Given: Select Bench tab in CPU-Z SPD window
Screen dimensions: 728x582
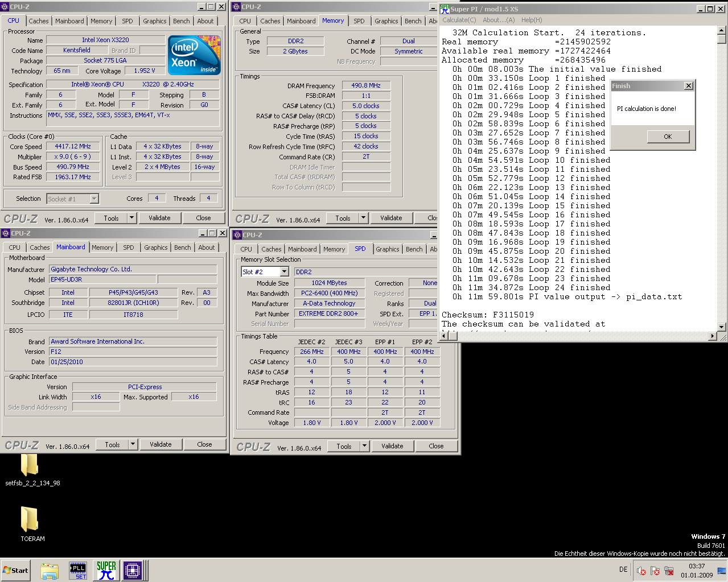Looking at the screenshot, I should pos(414,249).
